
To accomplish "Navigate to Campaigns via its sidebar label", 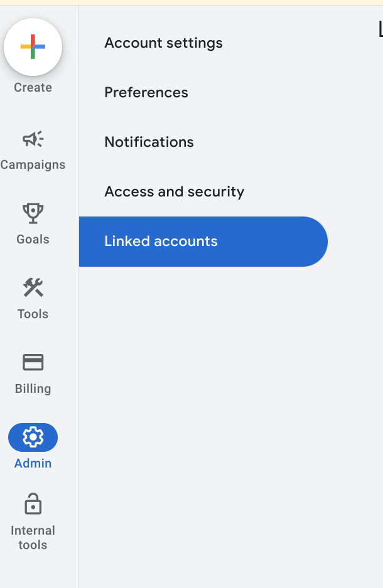I will (33, 164).
